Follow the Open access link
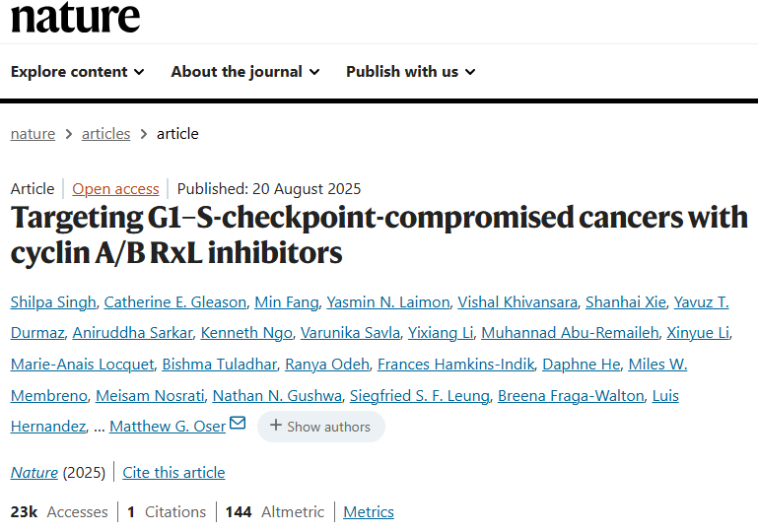Viewport: 758px width, 532px height. pyautogui.click(x=115, y=188)
